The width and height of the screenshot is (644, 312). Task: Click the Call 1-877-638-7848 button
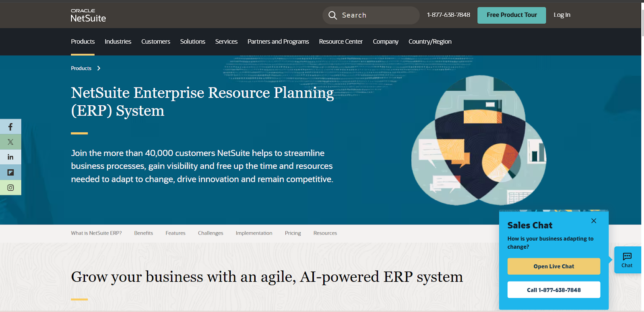coord(554,290)
